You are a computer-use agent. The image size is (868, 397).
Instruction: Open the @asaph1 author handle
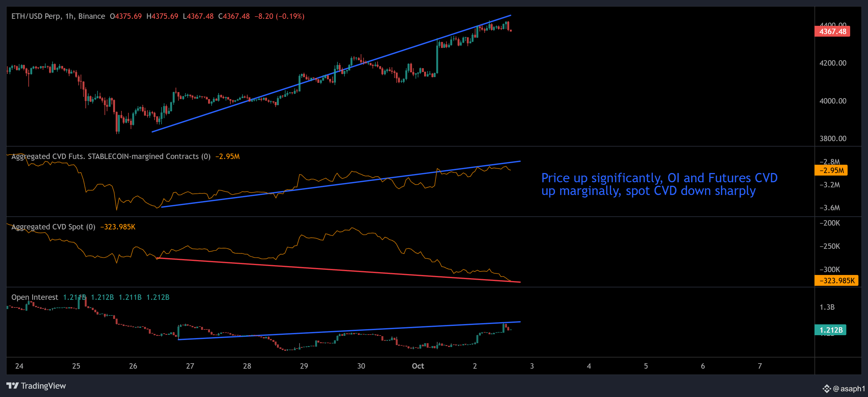pos(849,389)
